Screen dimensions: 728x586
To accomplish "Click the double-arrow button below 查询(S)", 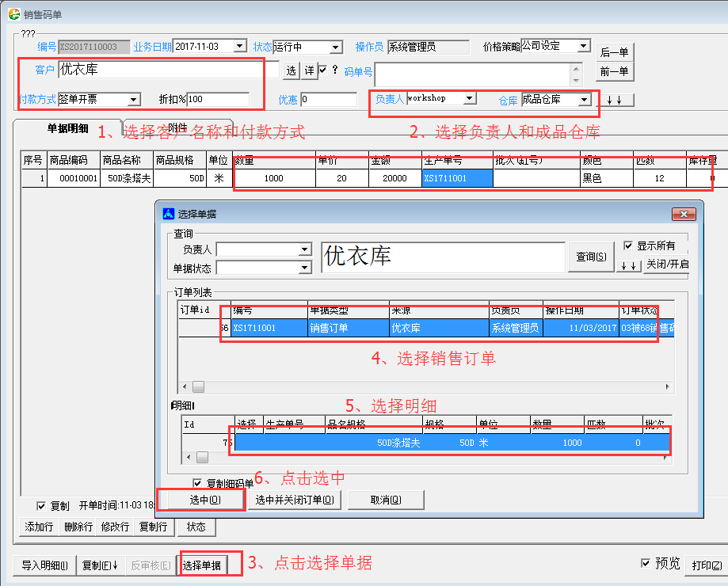I will (629, 266).
